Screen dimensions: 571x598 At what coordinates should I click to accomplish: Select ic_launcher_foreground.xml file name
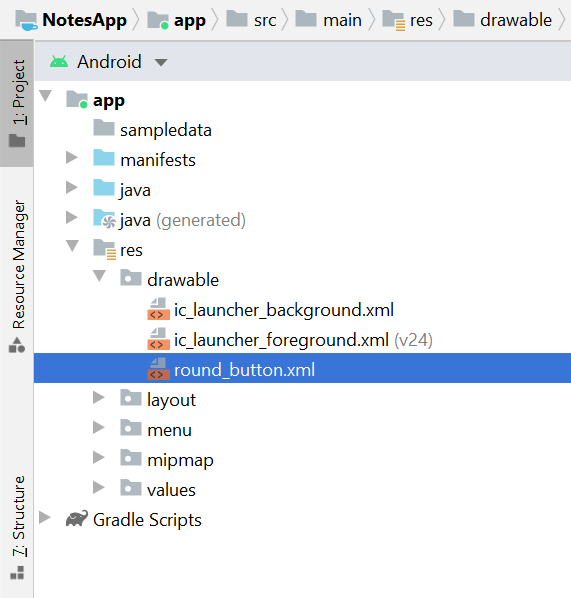281,340
